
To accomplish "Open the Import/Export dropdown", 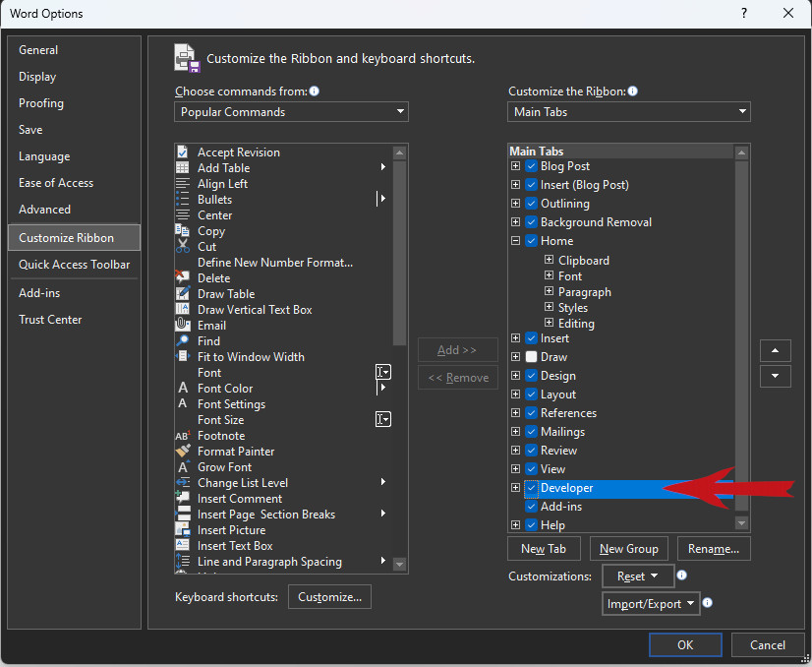I will [651, 604].
